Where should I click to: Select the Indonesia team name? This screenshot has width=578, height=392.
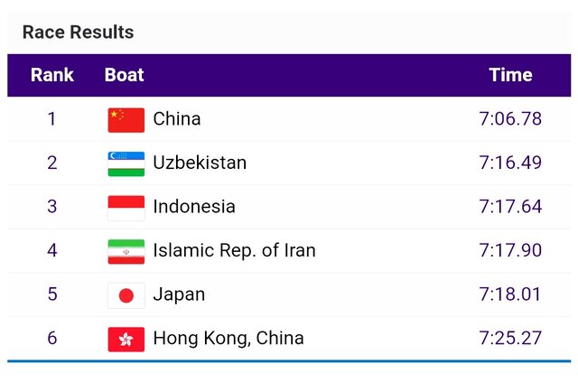[194, 207]
